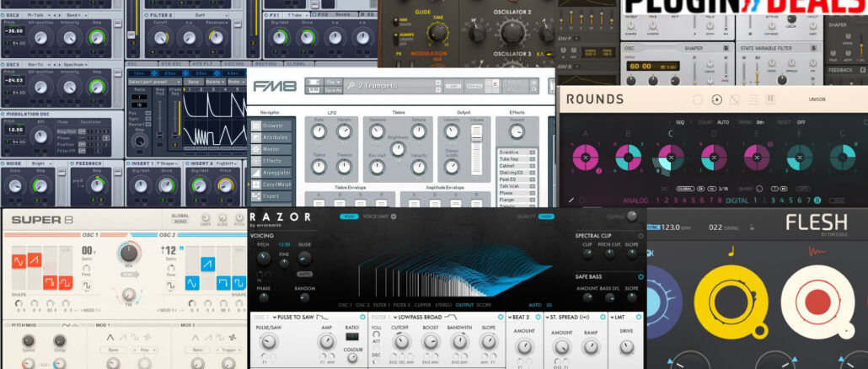The image size is (868, 369).
Task: Select Effects in the FM8 Navigator
Action: click(271, 161)
